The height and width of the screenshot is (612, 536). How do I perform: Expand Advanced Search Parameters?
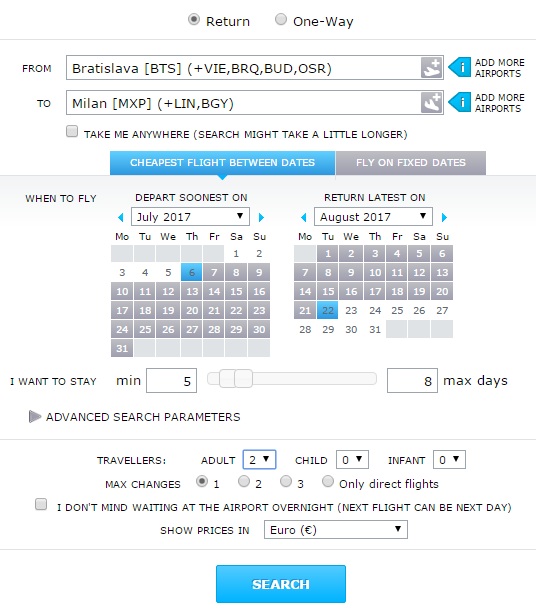tap(135, 417)
